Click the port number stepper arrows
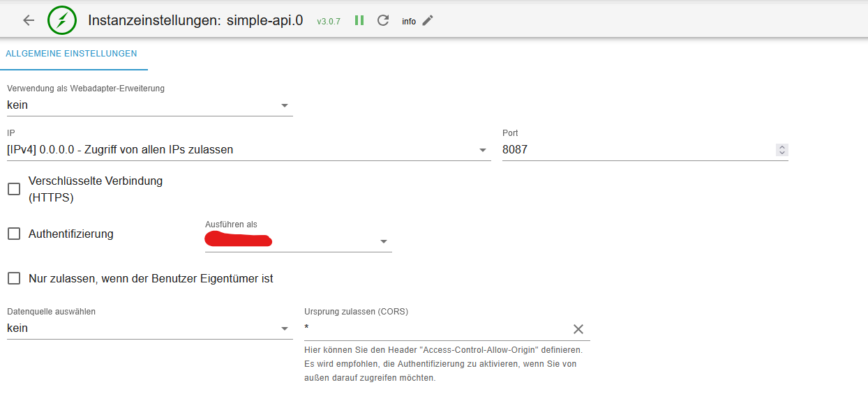Screen dimensions: 868x417 click(x=782, y=150)
